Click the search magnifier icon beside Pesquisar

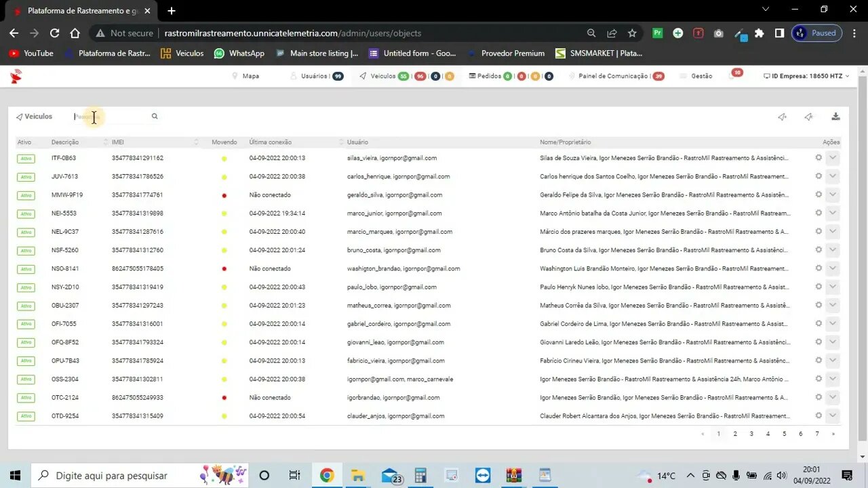click(155, 117)
